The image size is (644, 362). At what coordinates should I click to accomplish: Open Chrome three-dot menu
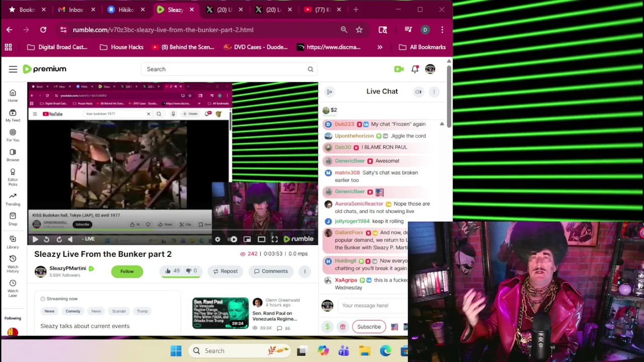tap(442, 30)
